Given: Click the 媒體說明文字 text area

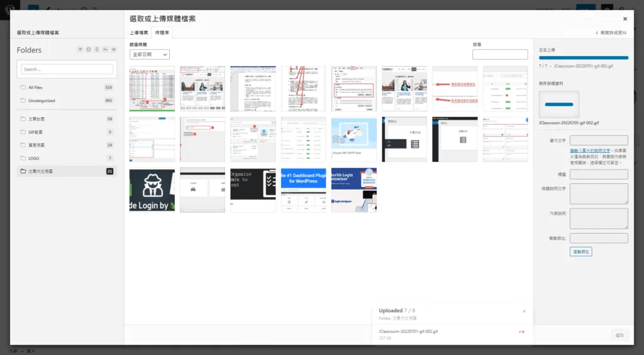Looking at the screenshot, I should click(599, 193).
